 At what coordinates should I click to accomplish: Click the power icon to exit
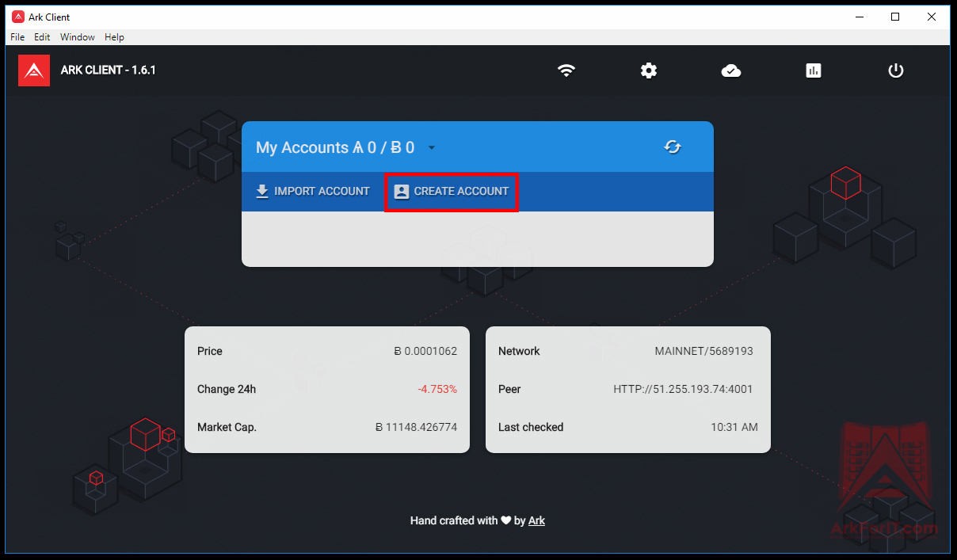click(896, 70)
